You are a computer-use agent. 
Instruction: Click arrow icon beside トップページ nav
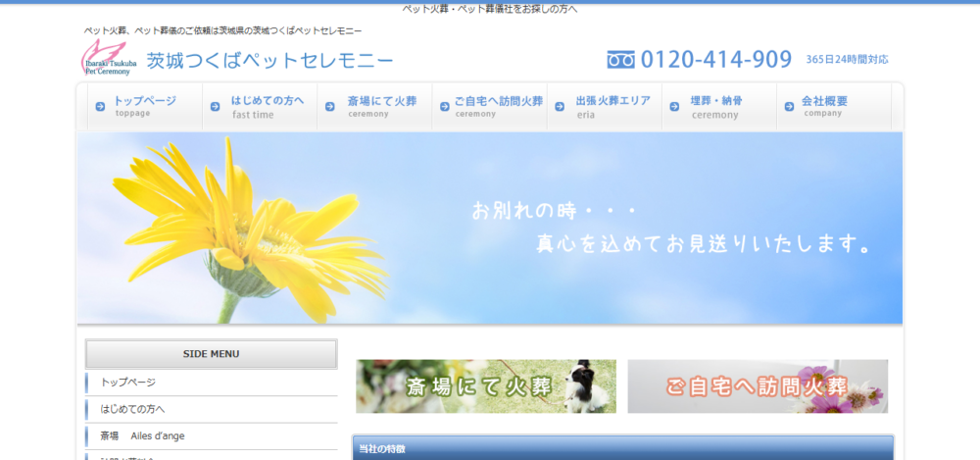tap(100, 106)
